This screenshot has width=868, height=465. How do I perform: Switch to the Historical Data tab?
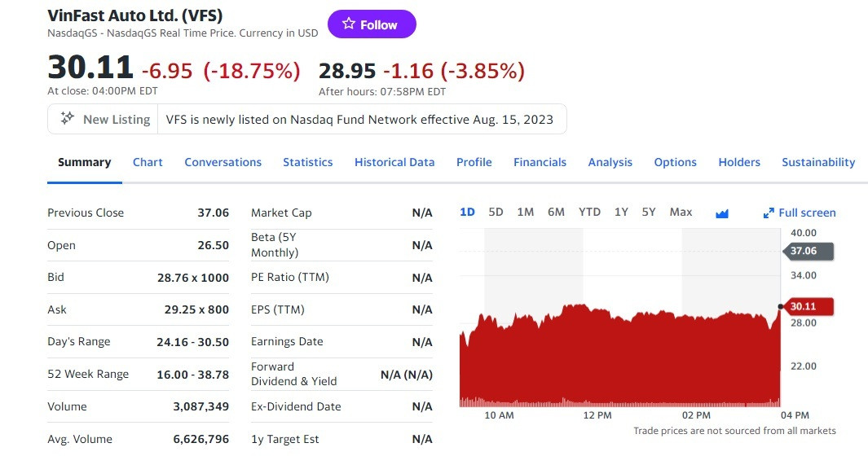coord(394,162)
